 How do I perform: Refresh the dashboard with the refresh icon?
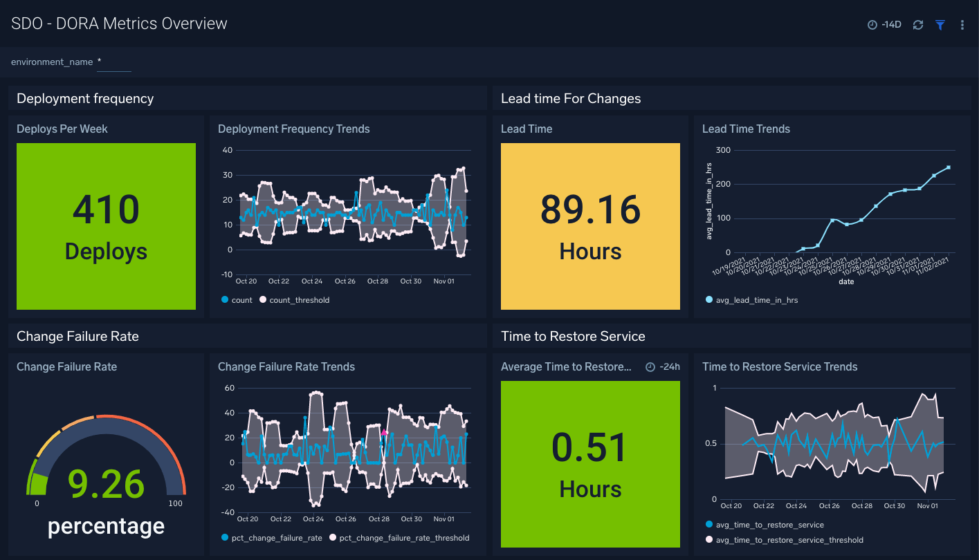coord(917,24)
